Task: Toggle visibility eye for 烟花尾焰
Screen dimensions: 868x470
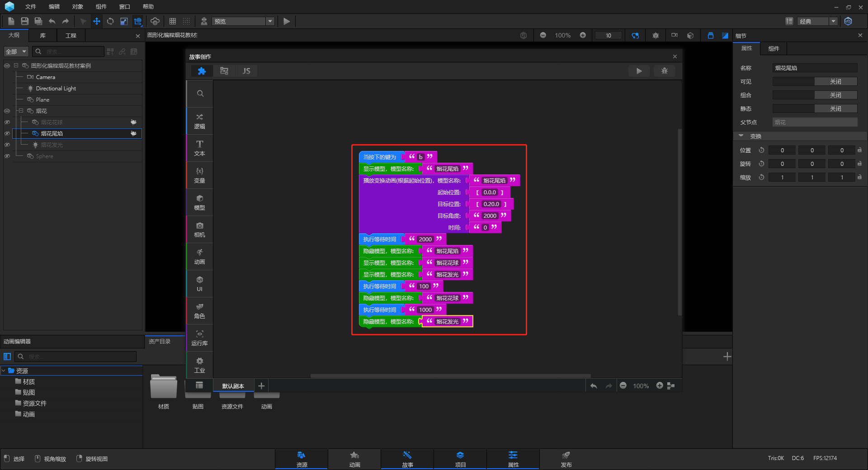Action: pos(7,134)
